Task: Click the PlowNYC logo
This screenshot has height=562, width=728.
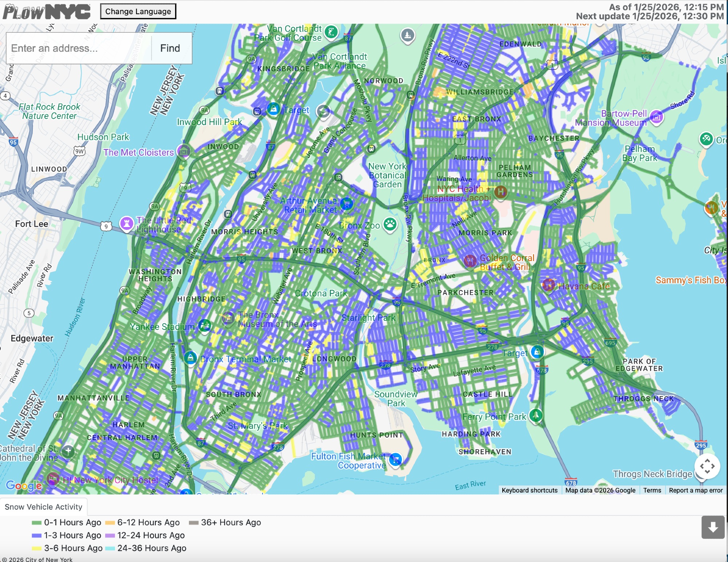Action: 47,12
